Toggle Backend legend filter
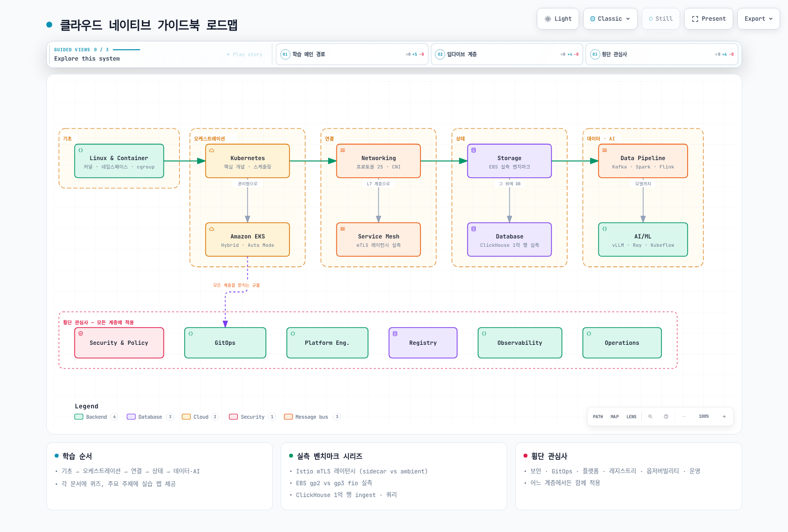Screen dimensions: 788x532 click(96, 417)
